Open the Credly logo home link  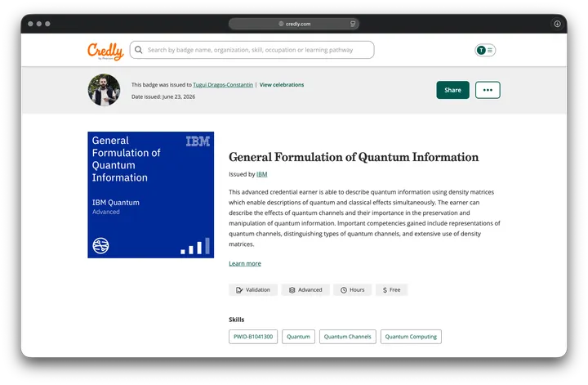[105, 51]
